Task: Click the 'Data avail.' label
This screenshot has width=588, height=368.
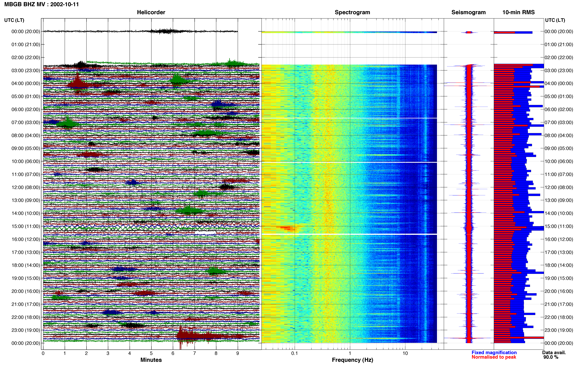Action: point(554,352)
